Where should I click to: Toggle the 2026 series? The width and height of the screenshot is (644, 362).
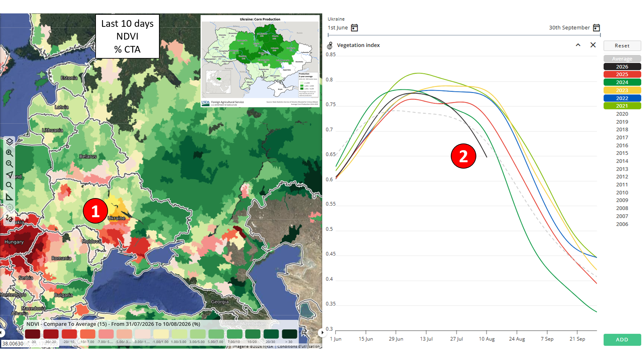pyautogui.click(x=622, y=67)
